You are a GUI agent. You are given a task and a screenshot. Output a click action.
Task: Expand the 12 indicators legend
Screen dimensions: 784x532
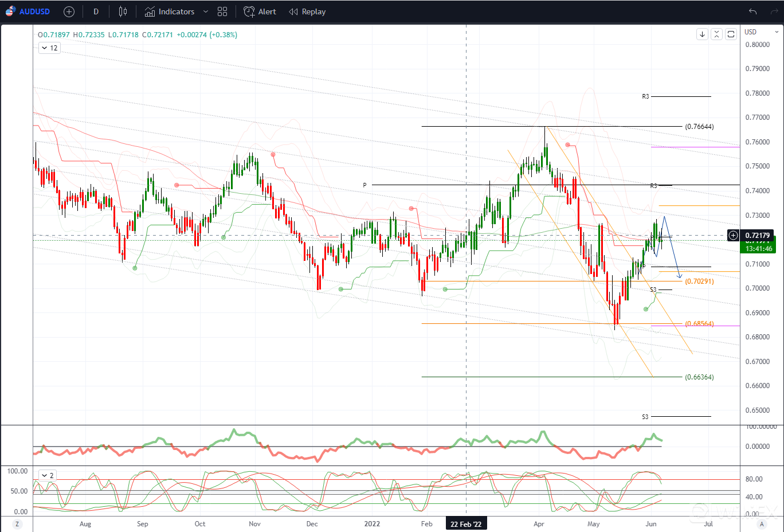pyautogui.click(x=49, y=48)
